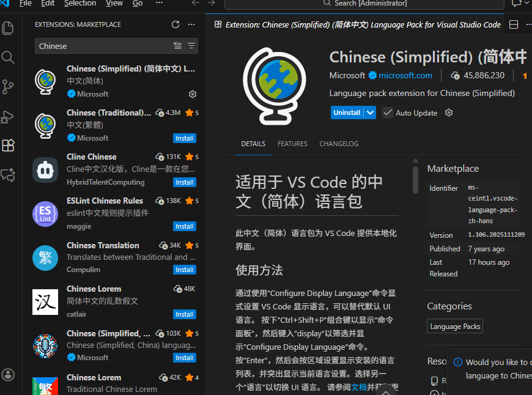
Task: Install ESLint Chinese Rules
Action: [x=184, y=226]
